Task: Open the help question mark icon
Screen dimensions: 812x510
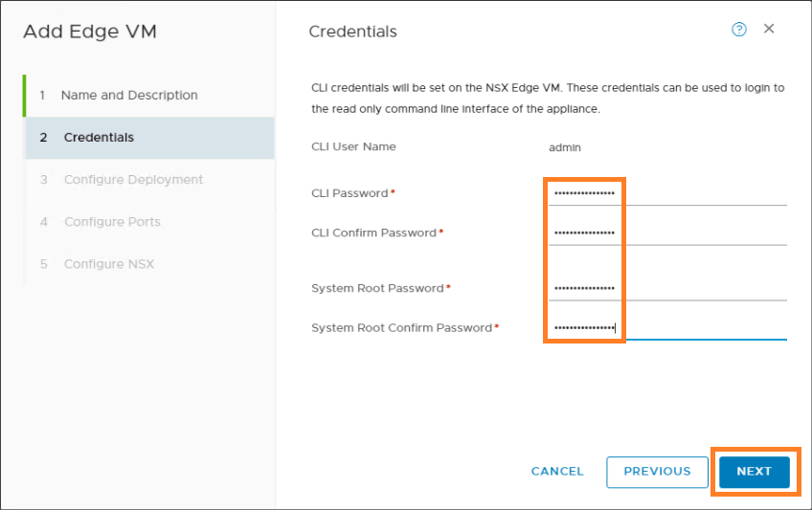Action: (x=738, y=30)
